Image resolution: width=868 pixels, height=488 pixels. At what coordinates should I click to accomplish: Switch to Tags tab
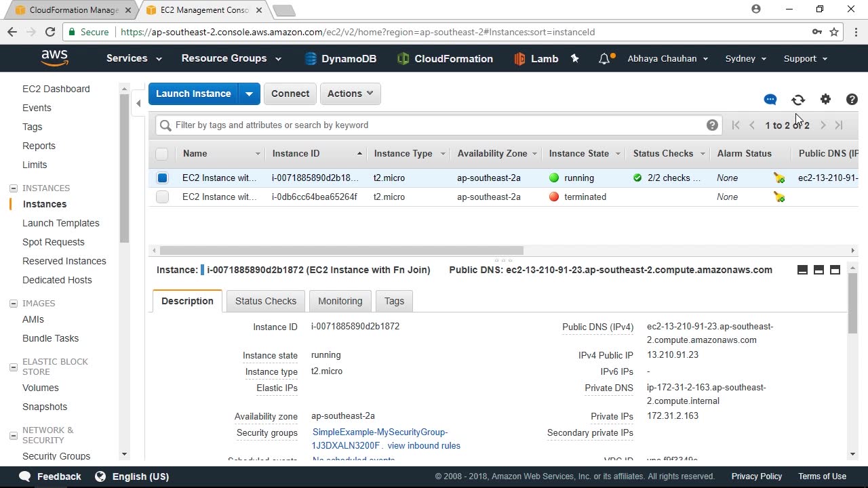coord(394,301)
